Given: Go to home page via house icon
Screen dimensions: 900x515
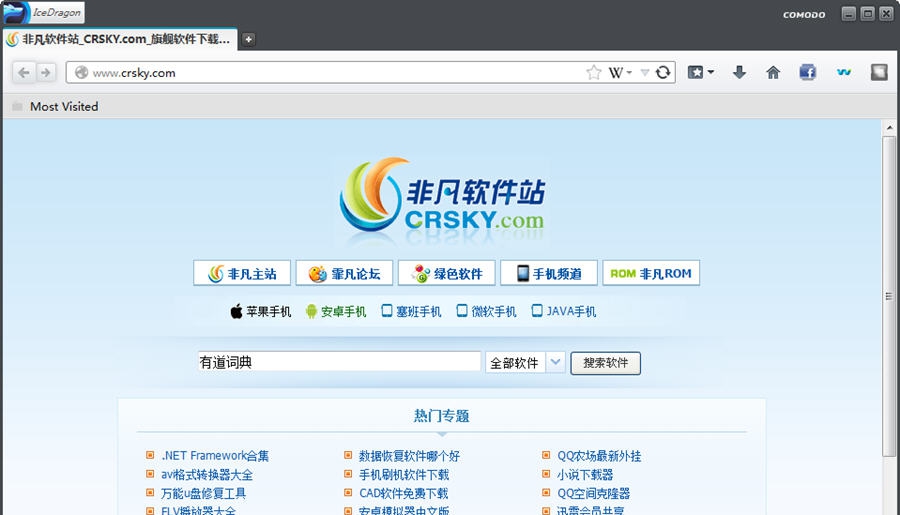Looking at the screenshot, I should (x=773, y=72).
